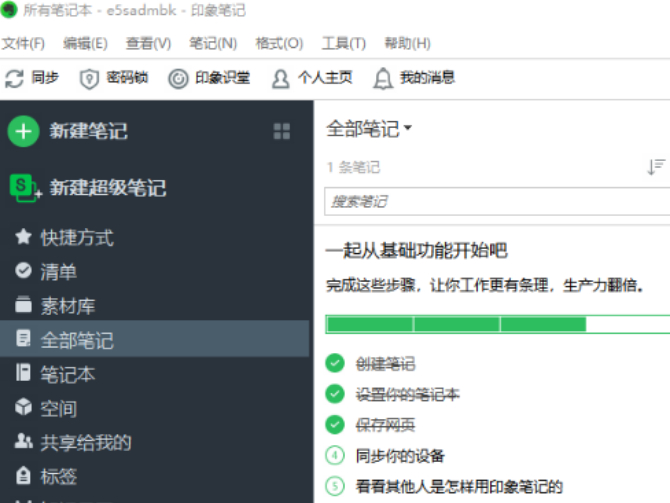
Task: Click note icon beside 全部笔记
Action: tap(23, 338)
